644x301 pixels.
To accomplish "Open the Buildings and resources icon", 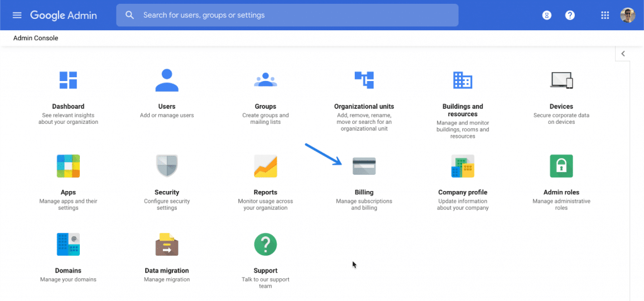I will point(462,80).
